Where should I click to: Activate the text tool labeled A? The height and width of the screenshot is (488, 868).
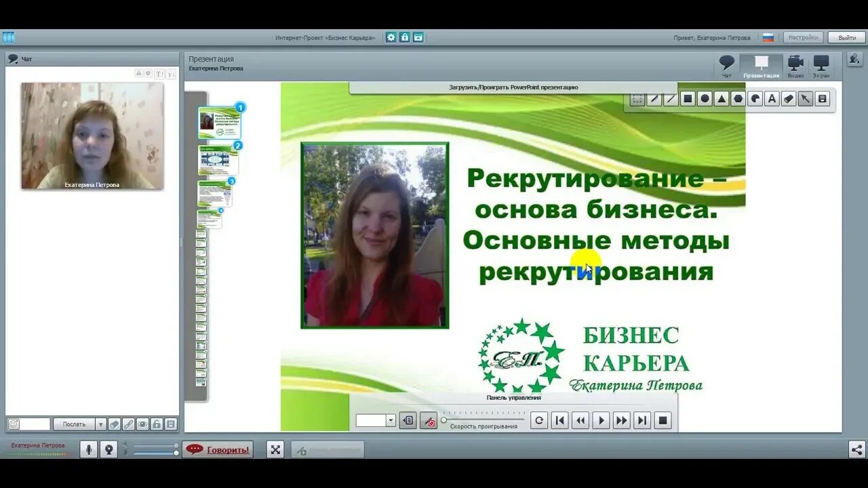(772, 99)
